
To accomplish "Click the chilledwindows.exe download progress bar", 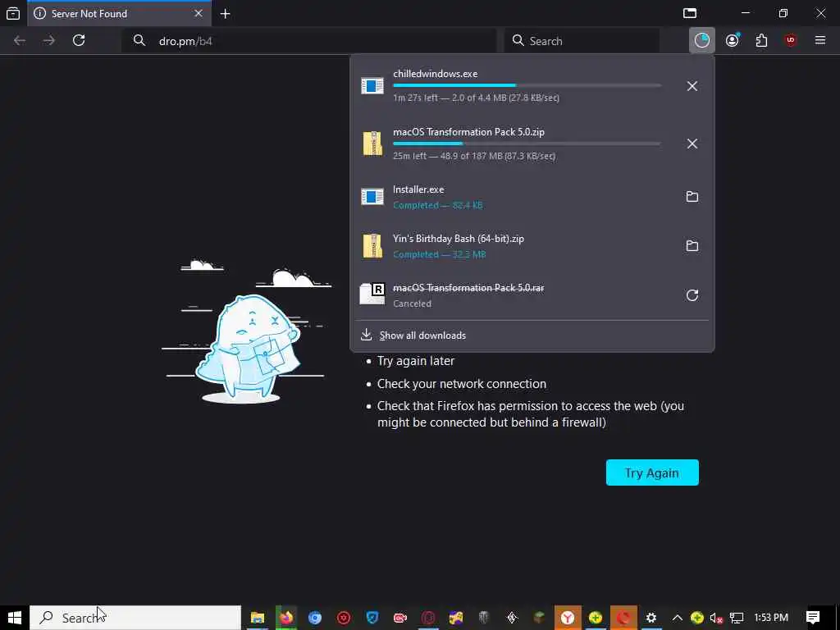I will tap(527, 85).
